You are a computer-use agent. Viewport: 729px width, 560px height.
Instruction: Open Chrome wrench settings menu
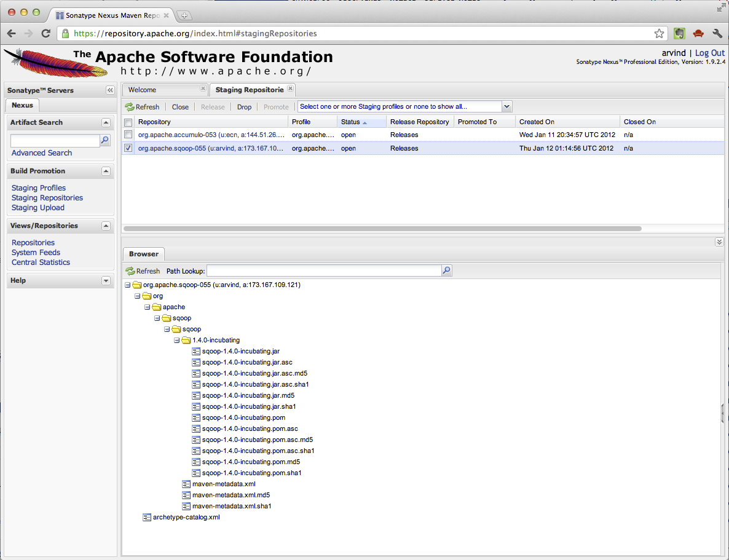tap(717, 33)
